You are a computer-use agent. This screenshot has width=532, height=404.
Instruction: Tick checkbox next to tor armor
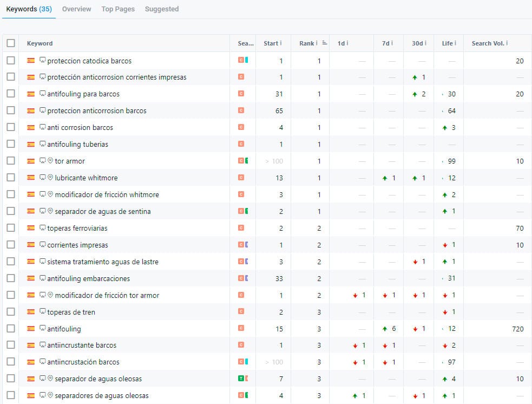coord(11,161)
